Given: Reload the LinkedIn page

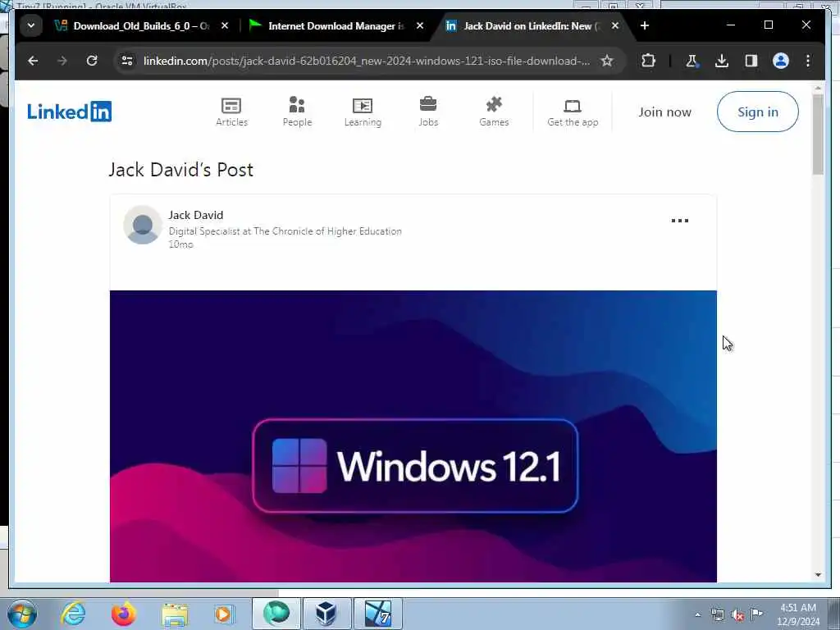Looking at the screenshot, I should 92,61.
